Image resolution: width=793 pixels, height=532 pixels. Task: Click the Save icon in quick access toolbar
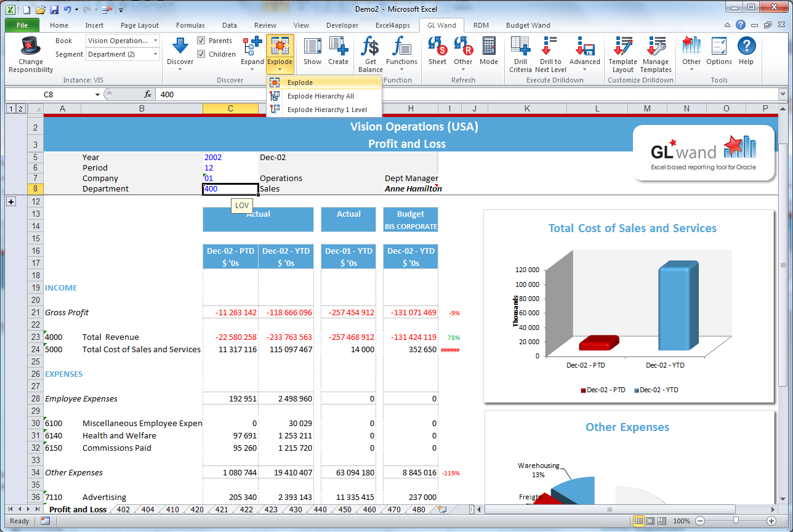[54, 9]
